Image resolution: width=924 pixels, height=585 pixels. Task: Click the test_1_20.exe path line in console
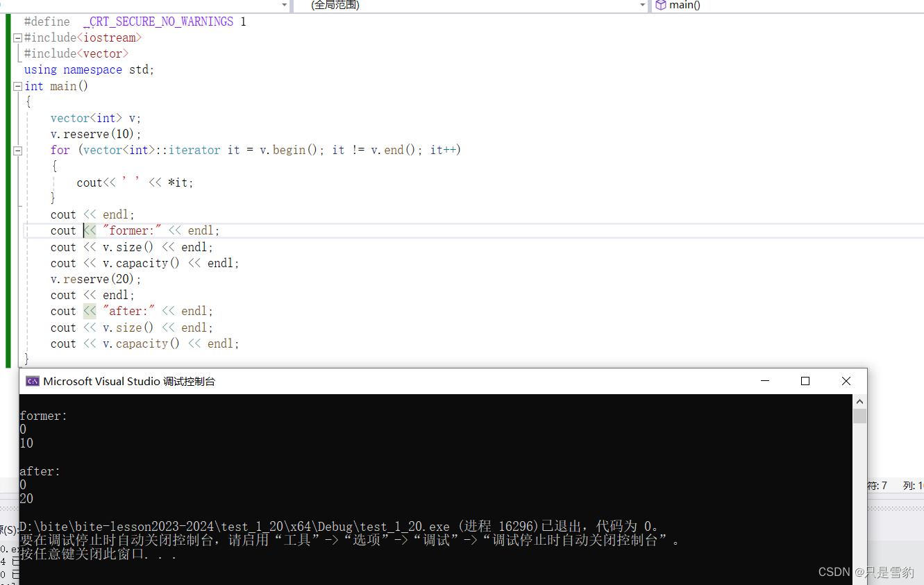[x=339, y=527]
